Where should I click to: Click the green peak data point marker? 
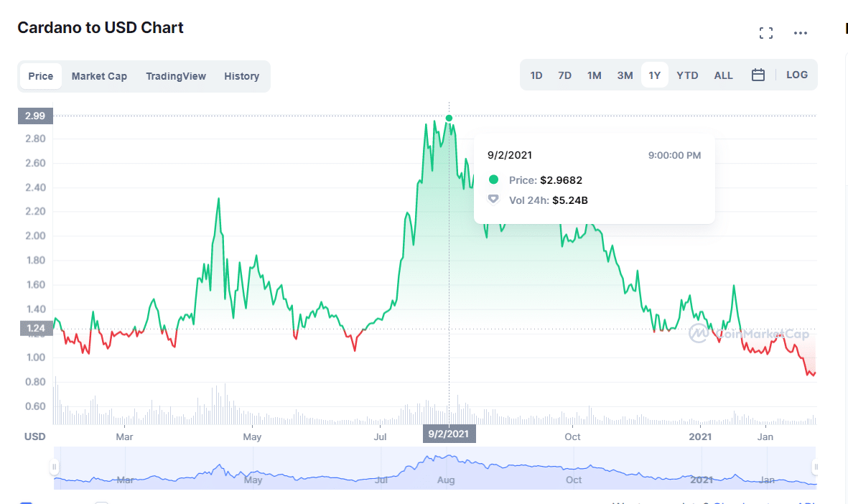pyautogui.click(x=449, y=118)
